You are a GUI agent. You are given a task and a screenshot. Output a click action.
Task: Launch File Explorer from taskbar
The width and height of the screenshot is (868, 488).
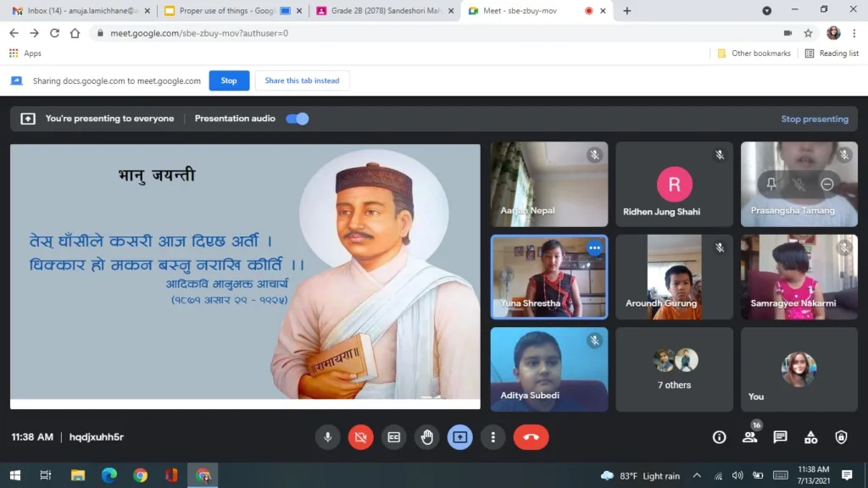coord(77,475)
